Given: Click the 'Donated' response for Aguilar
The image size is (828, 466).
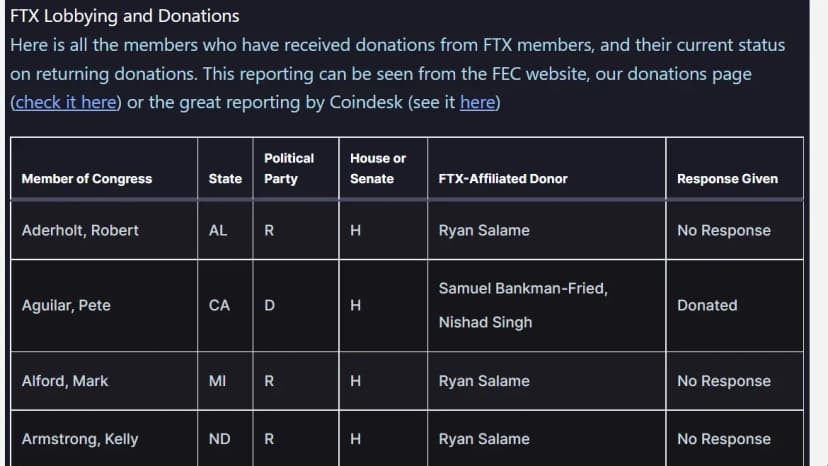Looking at the screenshot, I should coord(707,305).
